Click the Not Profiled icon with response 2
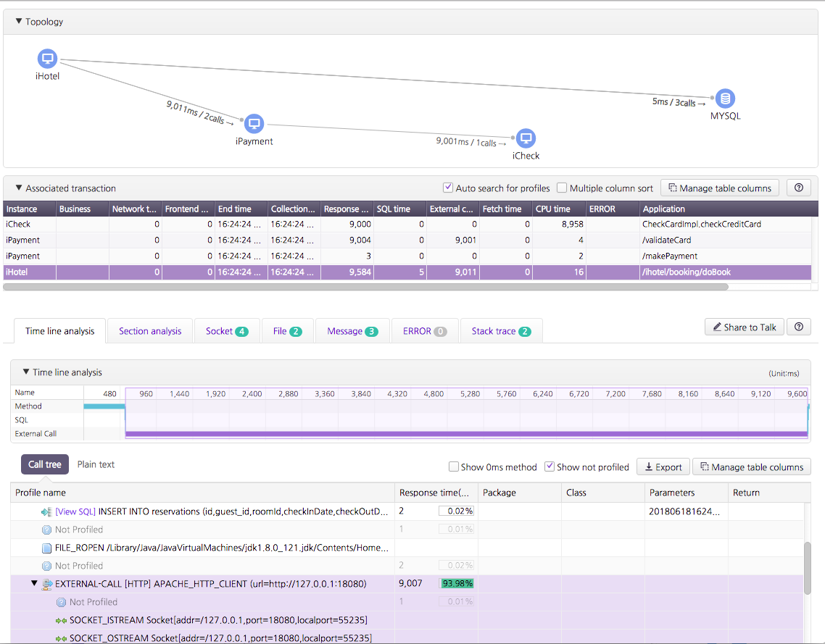Image resolution: width=825 pixels, height=644 pixels. (46, 566)
